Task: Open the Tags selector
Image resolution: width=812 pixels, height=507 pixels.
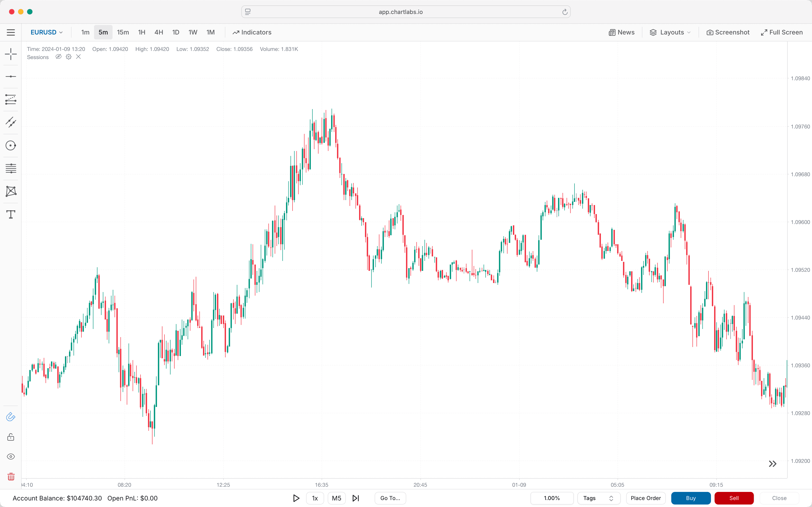Action: 598,498
